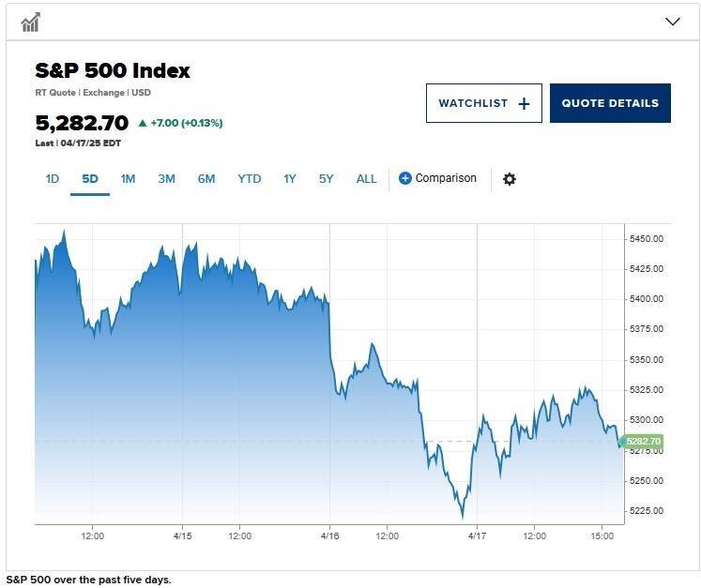
Task: Click the S&P 500 Index title
Action: point(113,70)
